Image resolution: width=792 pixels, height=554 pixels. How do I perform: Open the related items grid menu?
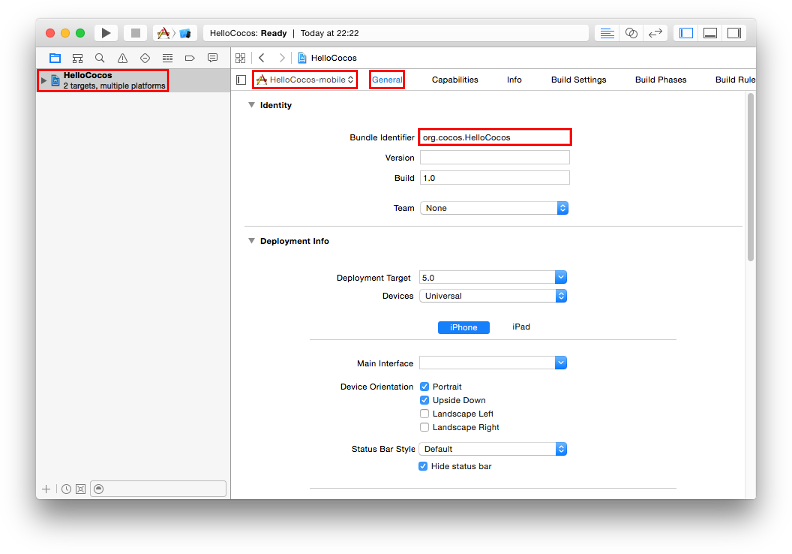pyautogui.click(x=240, y=58)
